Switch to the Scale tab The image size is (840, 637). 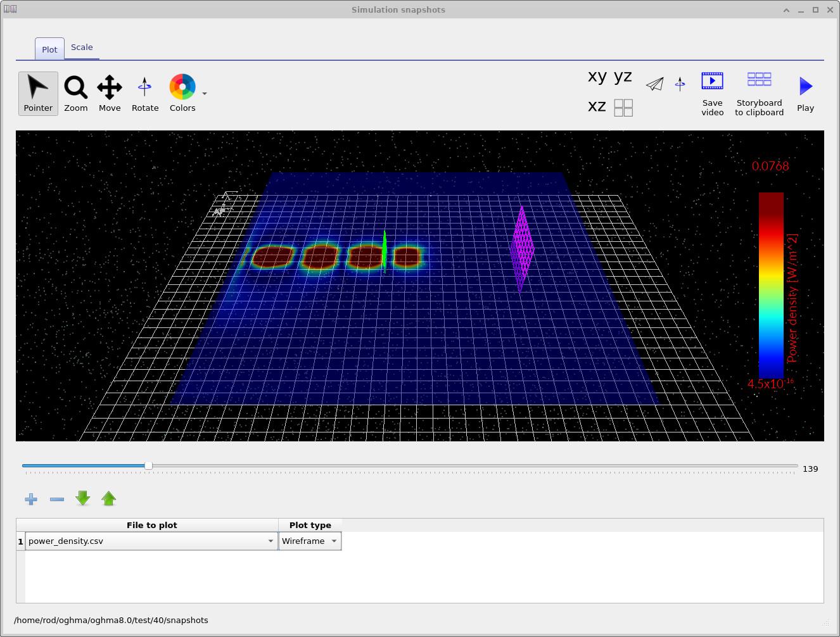point(82,47)
